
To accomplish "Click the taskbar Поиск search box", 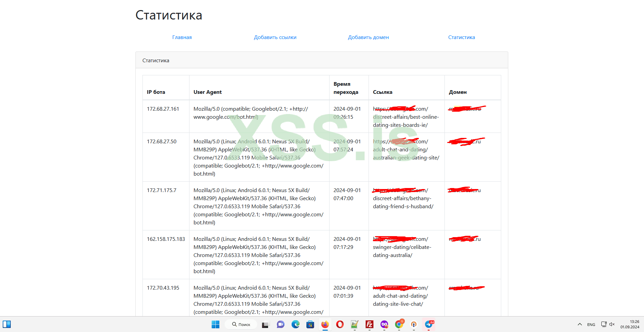I will (241, 324).
